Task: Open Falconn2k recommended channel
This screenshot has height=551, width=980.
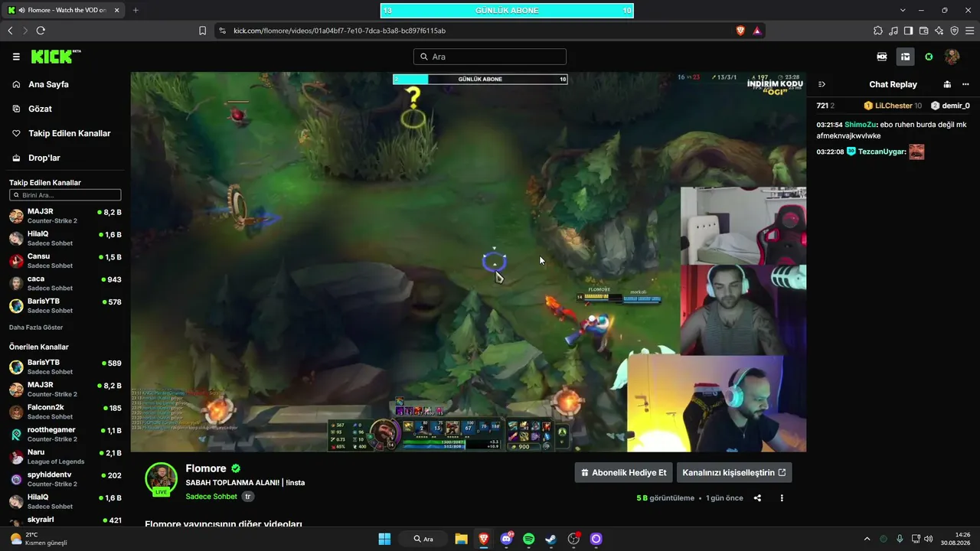Action: pyautogui.click(x=65, y=412)
